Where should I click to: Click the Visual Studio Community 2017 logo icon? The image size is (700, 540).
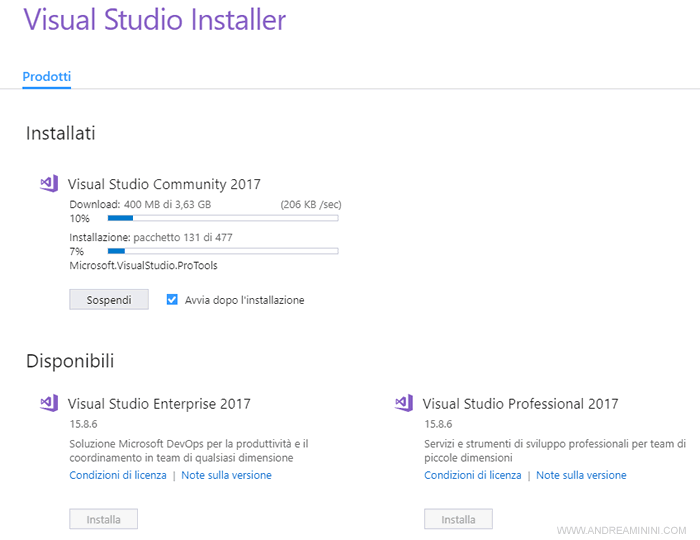point(48,183)
